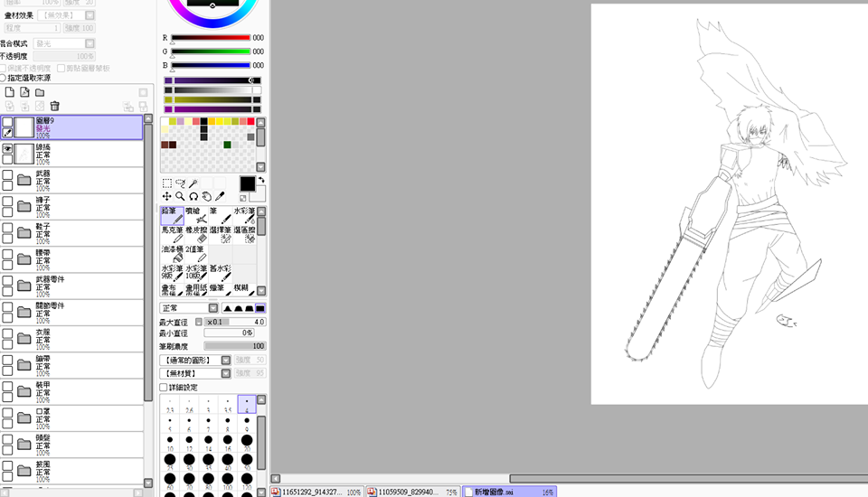The height and width of the screenshot is (497, 868).
Task: Show the 衣服 folder layer
Action: (7, 333)
